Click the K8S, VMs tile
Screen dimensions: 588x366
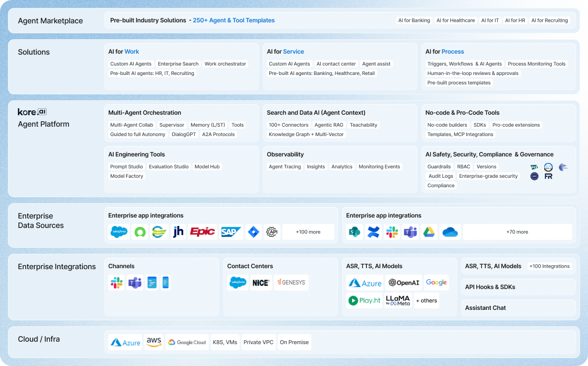(x=225, y=342)
